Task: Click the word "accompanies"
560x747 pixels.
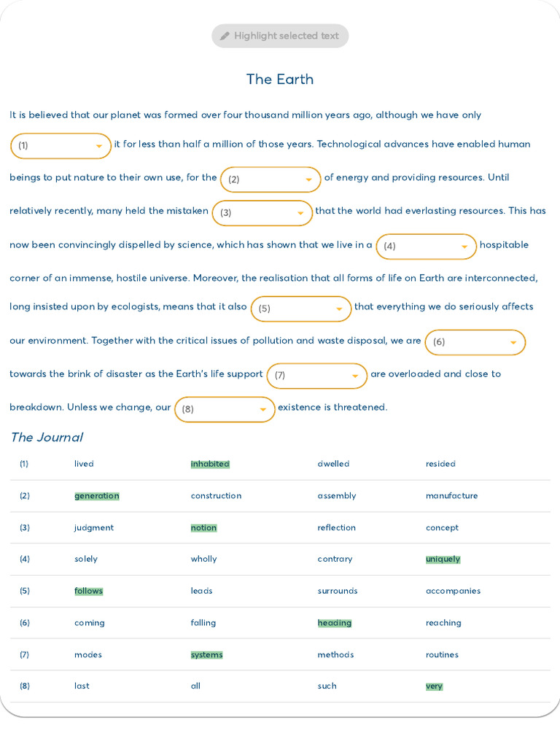Action: pyautogui.click(x=454, y=591)
